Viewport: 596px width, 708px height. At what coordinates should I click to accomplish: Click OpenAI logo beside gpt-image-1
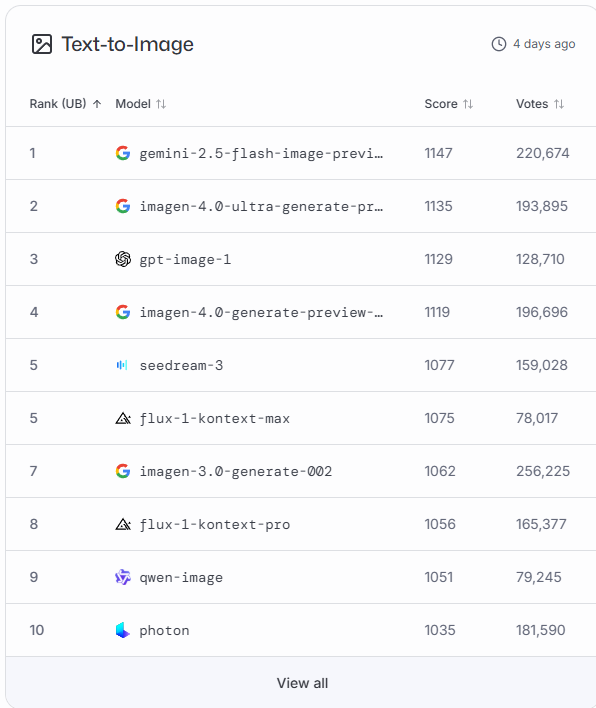[123, 259]
